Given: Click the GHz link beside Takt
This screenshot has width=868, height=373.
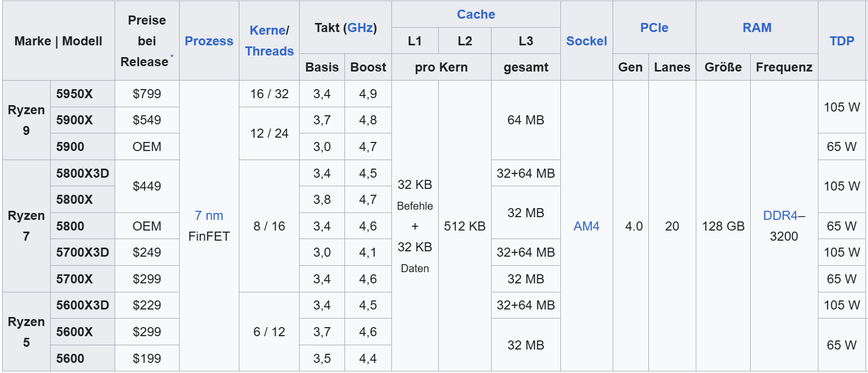Looking at the screenshot, I should click(360, 28).
